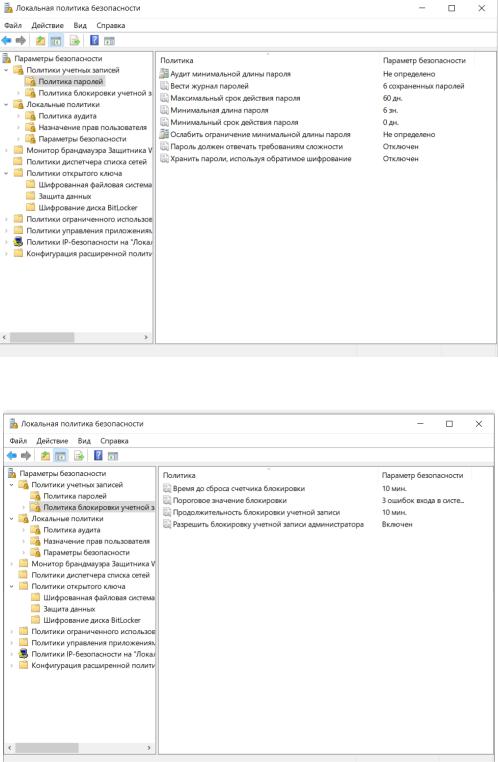498x762 pixels.
Task: Open Файл menu in bottom window
Action: [x=18, y=441]
